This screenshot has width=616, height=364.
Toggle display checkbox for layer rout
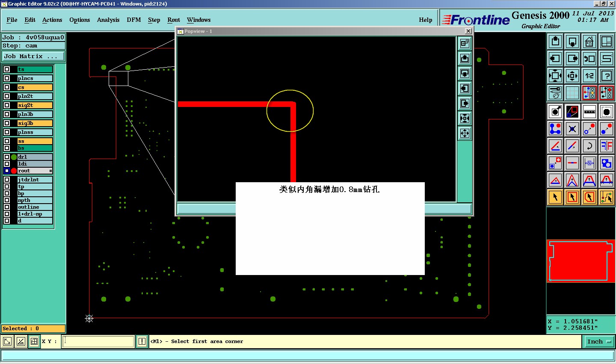pyautogui.click(x=7, y=171)
